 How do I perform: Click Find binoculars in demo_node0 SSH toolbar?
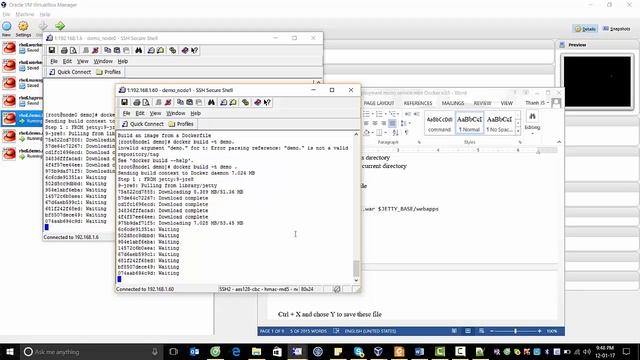click(x=138, y=50)
